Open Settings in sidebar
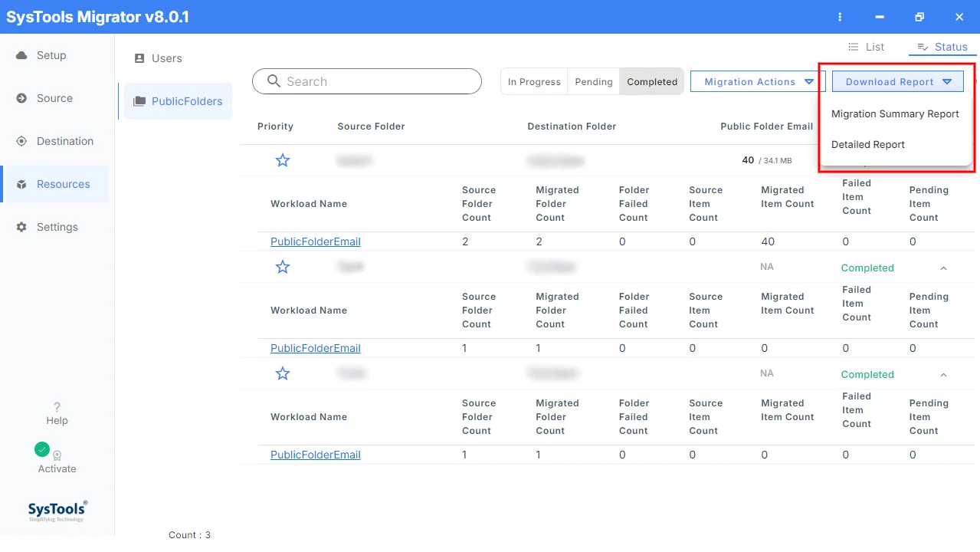 [x=54, y=227]
